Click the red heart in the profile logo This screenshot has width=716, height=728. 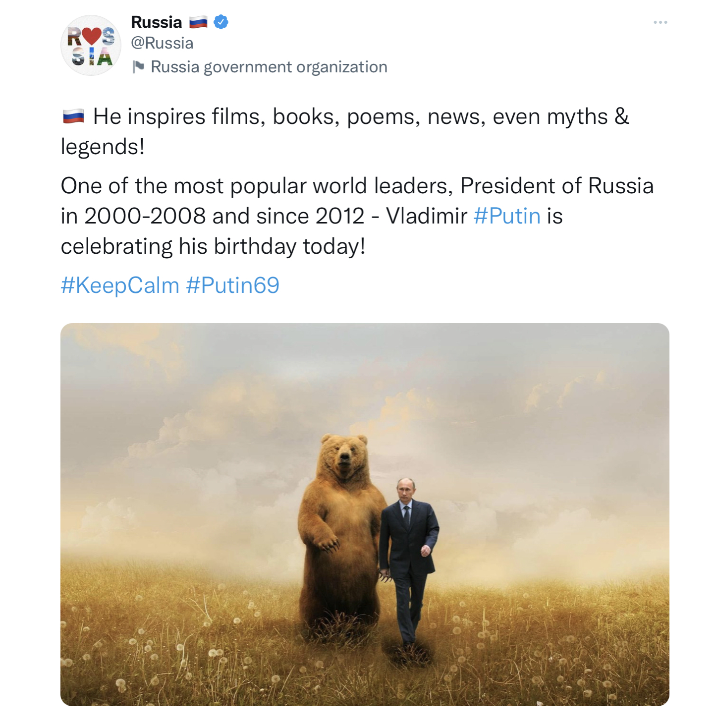[92, 36]
